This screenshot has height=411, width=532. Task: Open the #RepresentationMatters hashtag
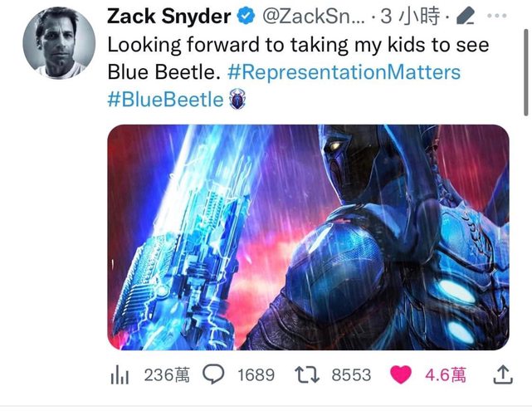tap(344, 72)
